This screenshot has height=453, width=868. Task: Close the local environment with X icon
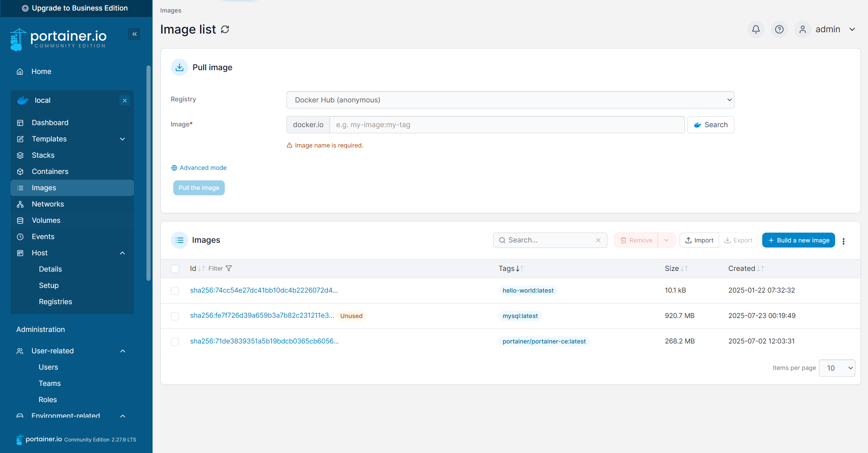click(125, 100)
